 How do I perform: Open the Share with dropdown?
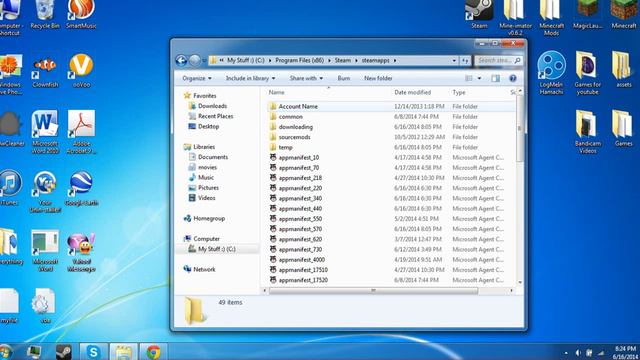(306, 78)
